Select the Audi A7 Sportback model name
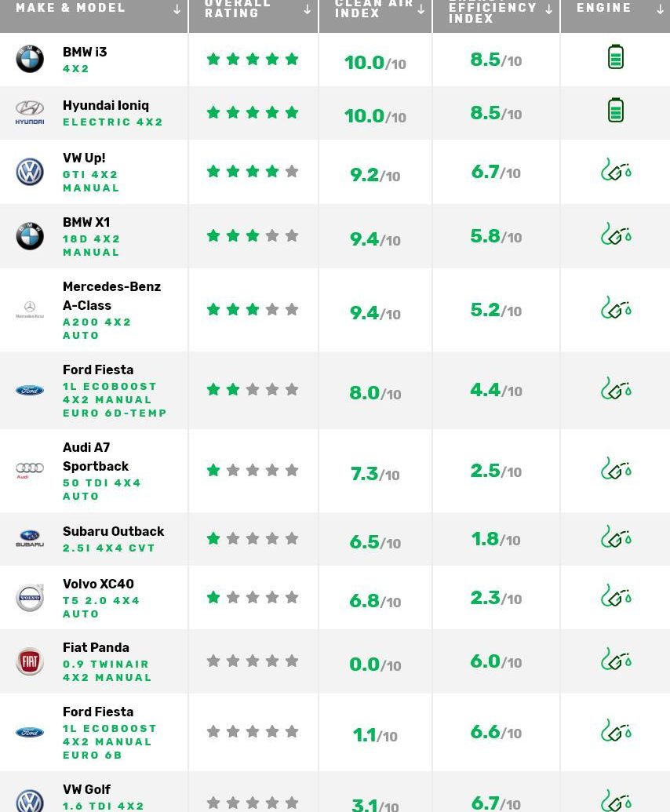 click(x=96, y=457)
